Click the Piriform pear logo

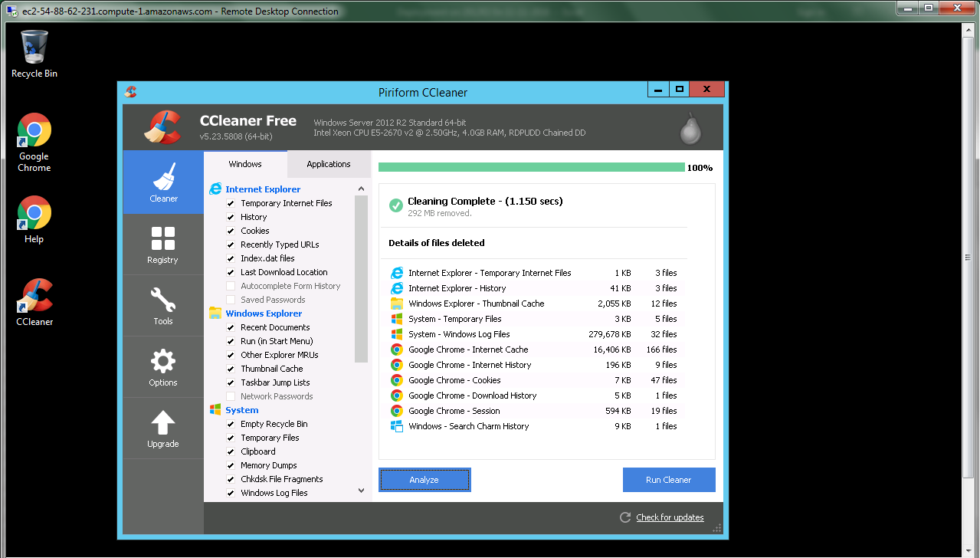(690, 129)
